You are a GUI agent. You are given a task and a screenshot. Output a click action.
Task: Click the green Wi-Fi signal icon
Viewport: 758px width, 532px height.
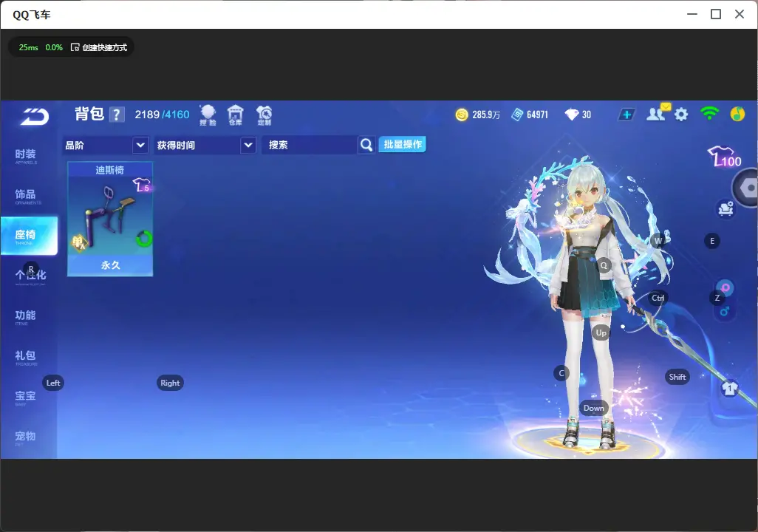(x=709, y=114)
